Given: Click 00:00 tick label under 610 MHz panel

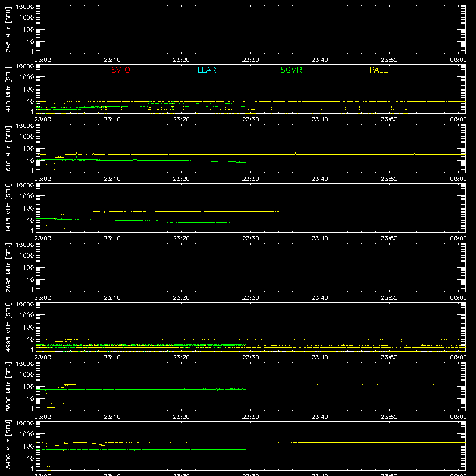Looking at the screenshot, I should pos(458,179).
